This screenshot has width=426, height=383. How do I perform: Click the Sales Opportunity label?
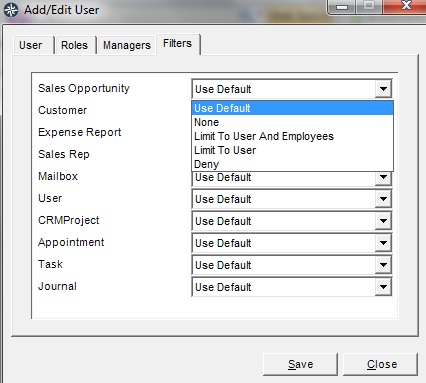[x=84, y=88]
